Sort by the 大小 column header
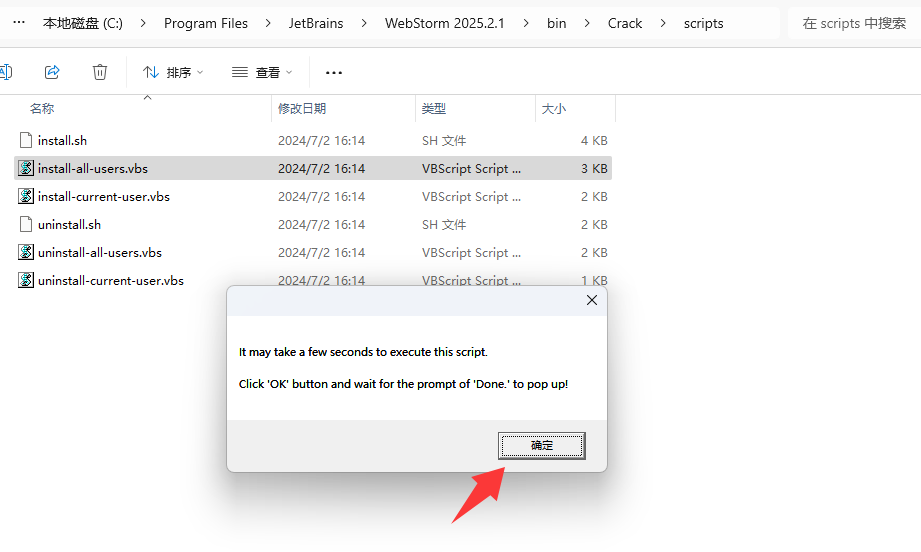Viewport: 921px width, 552px height. coord(554,109)
